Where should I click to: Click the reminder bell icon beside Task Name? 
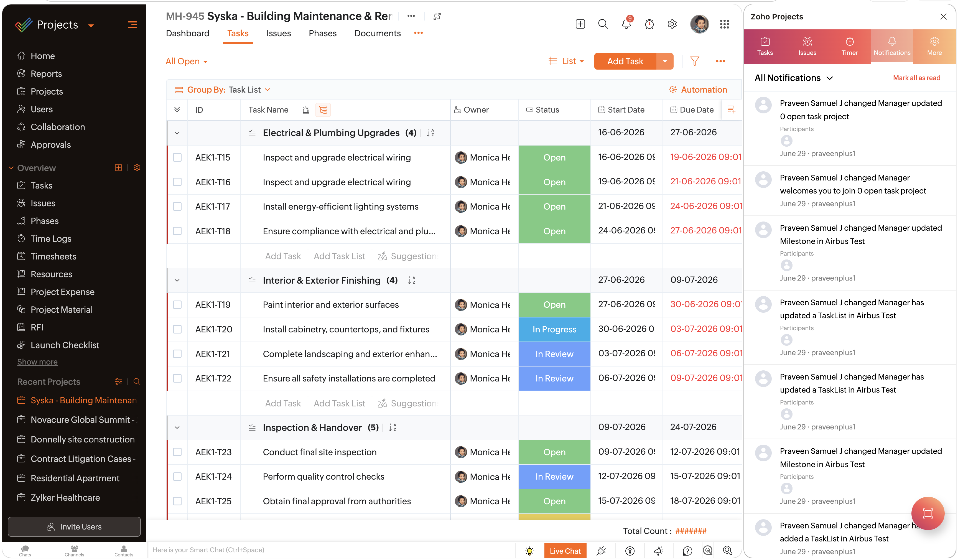tap(306, 110)
